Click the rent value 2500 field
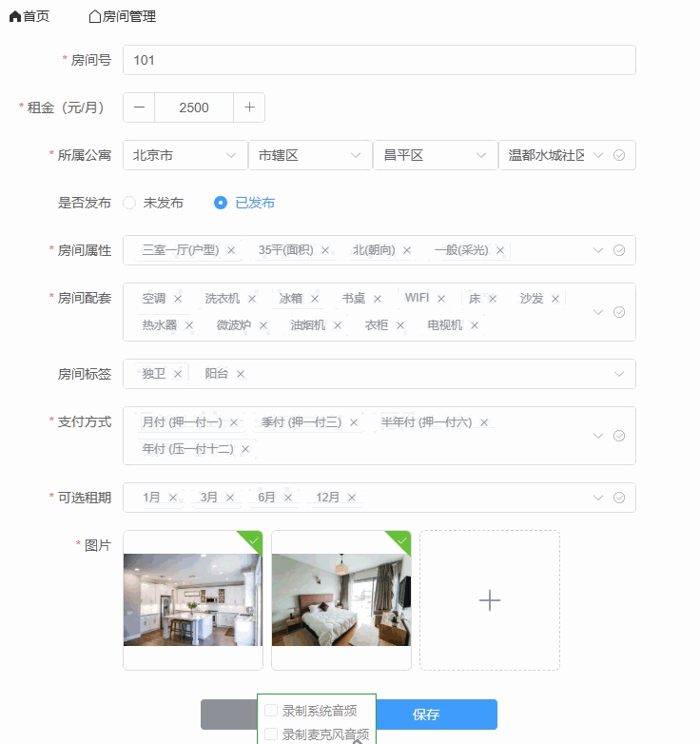 click(194, 108)
